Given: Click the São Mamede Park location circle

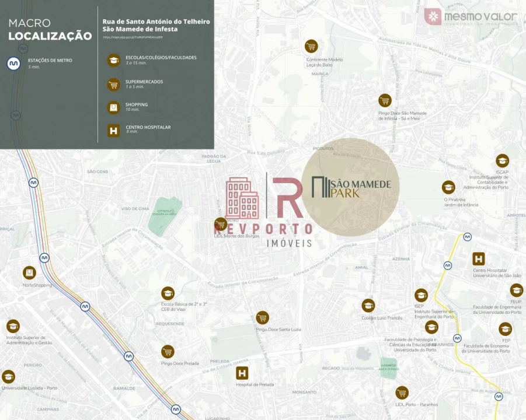Looking at the screenshot, I should click(351, 187).
